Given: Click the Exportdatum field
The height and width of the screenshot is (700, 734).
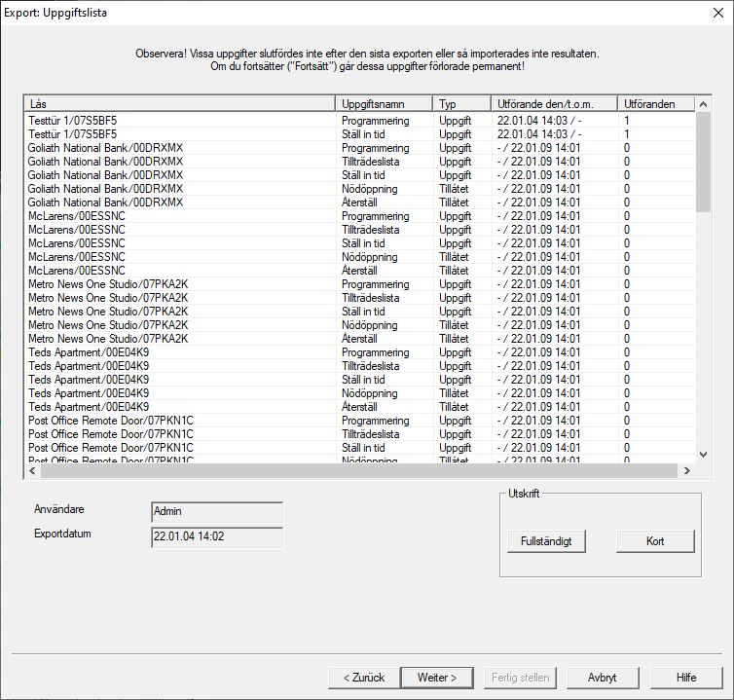Looking at the screenshot, I should click(x=217, y=536).
